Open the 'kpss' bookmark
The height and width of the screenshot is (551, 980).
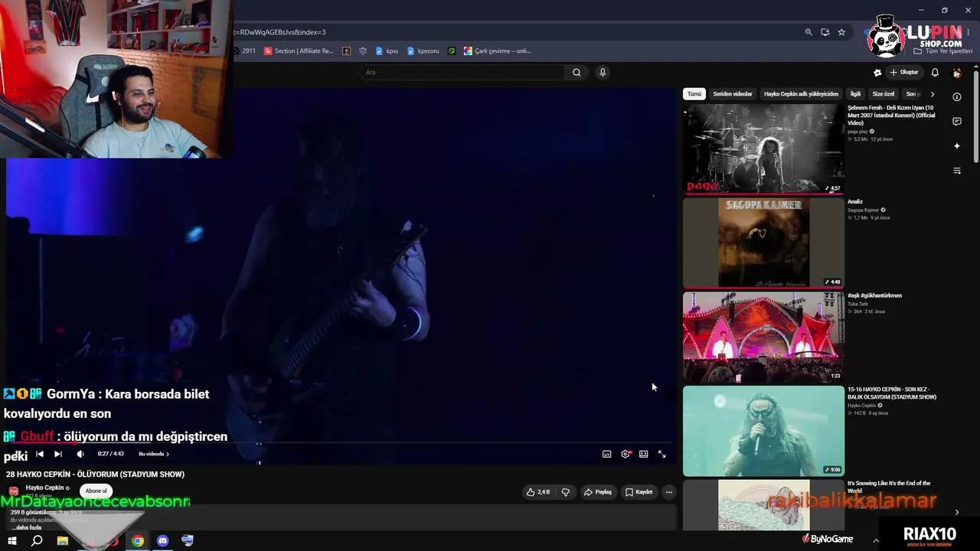coord(387,51)
